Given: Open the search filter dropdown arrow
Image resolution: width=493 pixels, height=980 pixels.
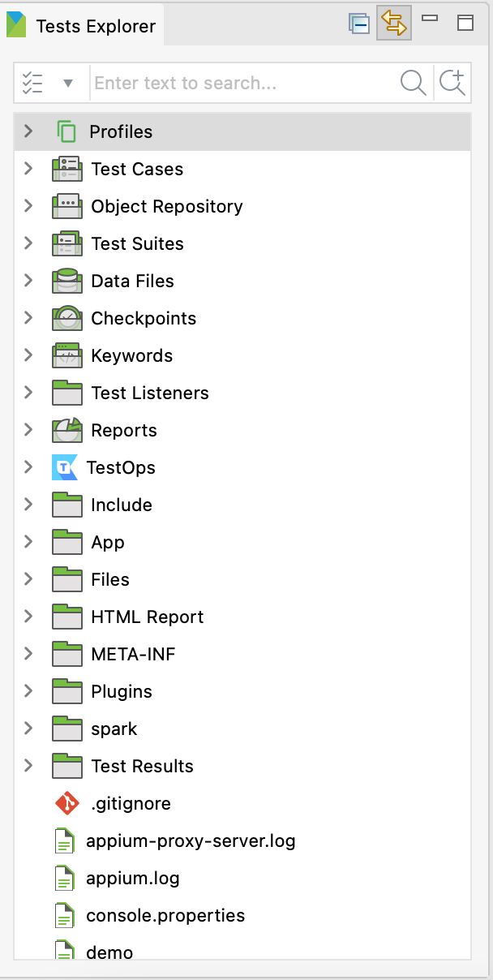Looking at the screenshot, I should point(68,83).
